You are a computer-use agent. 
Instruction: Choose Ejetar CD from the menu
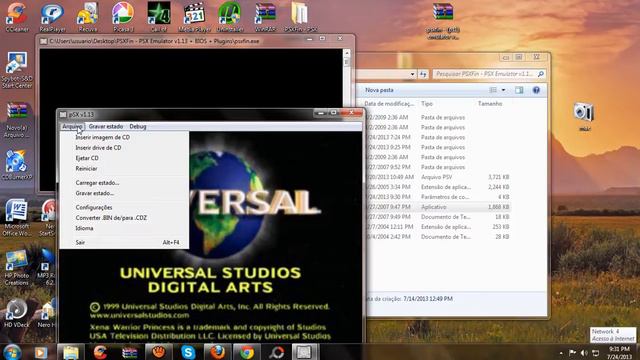point(124,158)
